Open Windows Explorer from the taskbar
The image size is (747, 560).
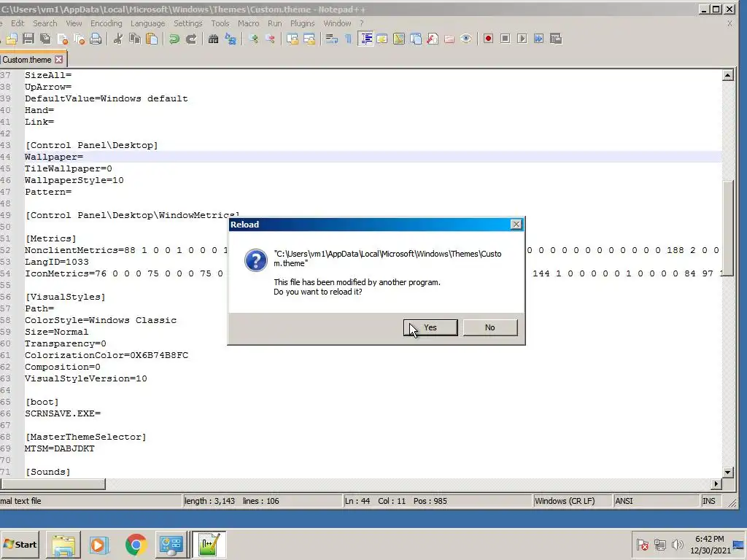coord(63,544)
